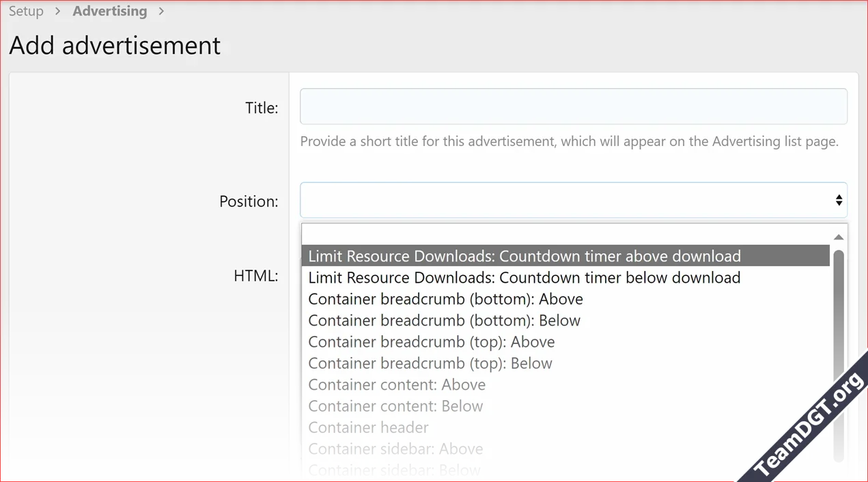Screen dimensions: 868x482
Task: Click the chevron icon after Advertising breadcrumb
Action: (160, 11)
